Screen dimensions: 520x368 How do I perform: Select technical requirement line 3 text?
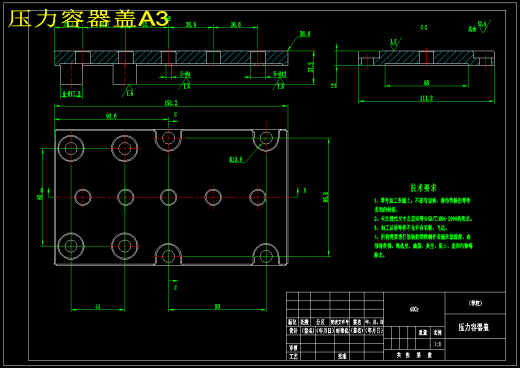(x=410, y=228)
